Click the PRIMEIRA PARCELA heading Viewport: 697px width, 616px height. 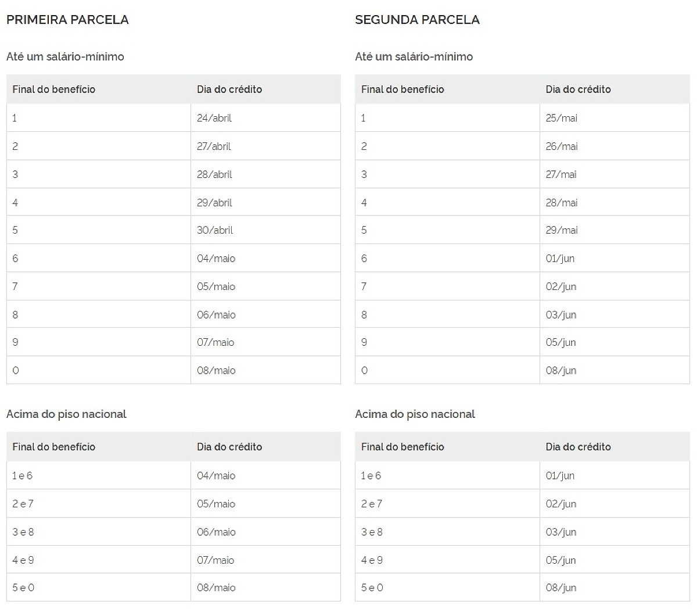pyautogui.click(x=67, y=20)
